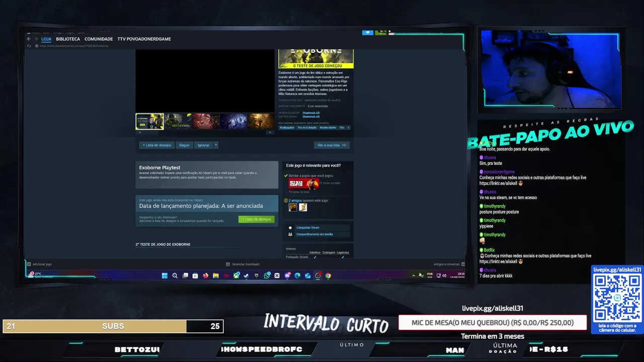Viewport: 644px width, 362px height.
Task: Open Conquistas Steam link
Action: [307, 228]
